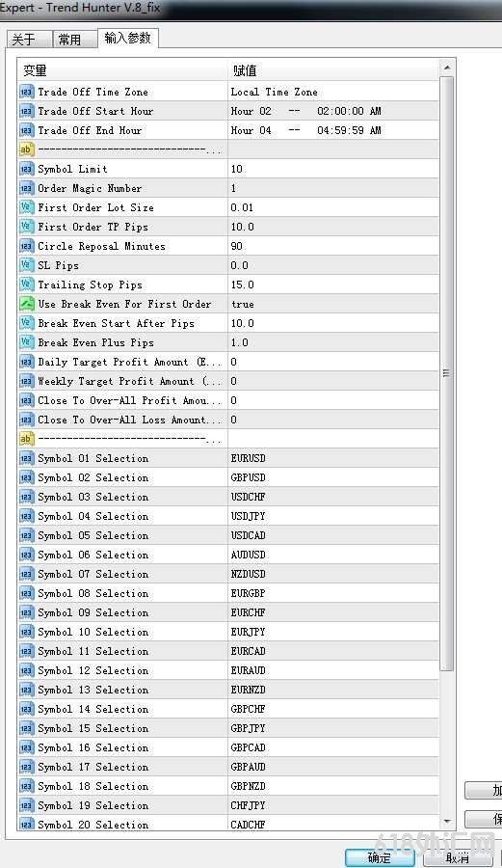Screen dimensions: 502x868
Task: Toggle the true value for Use Break Even
Action: (243, 304)
